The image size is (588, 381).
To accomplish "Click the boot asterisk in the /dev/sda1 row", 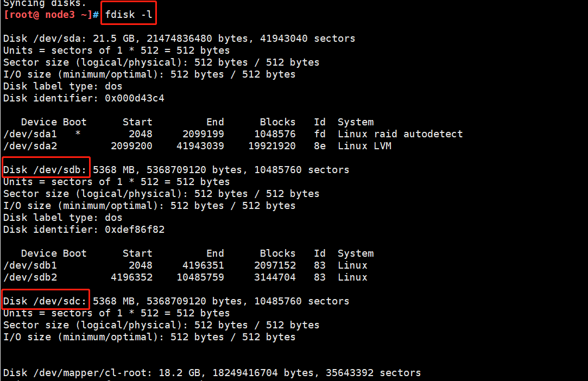I will tap(78, 133).
